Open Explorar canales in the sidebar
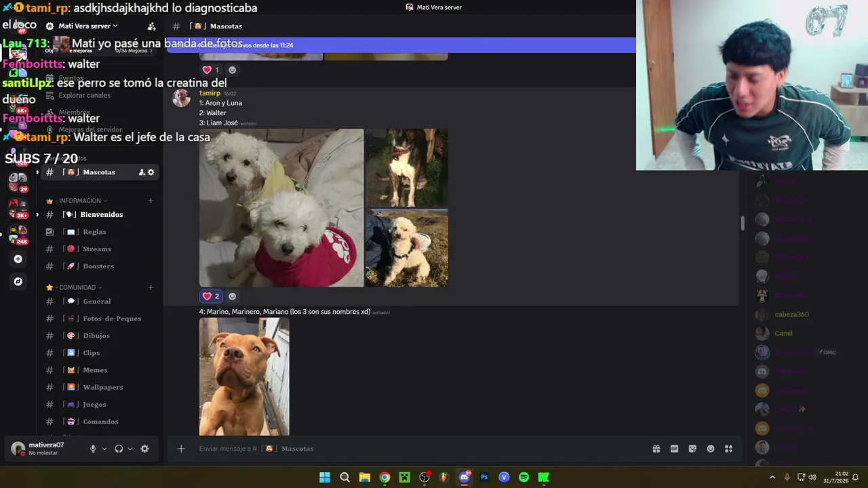Screen dimensions: 868x488 pyautogui.click(x=84, y=96)
